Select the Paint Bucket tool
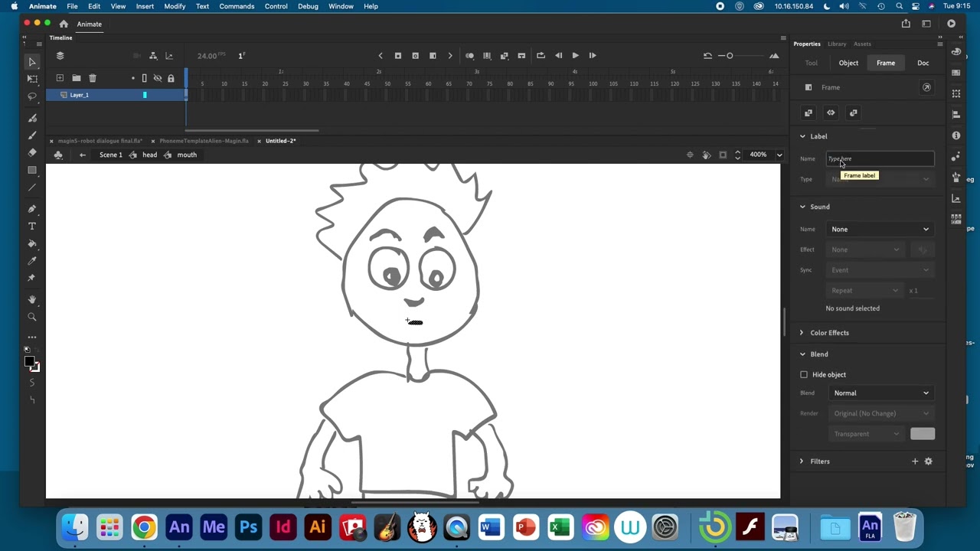Screen dimensions: 980x551 click(x=32, y=243)
